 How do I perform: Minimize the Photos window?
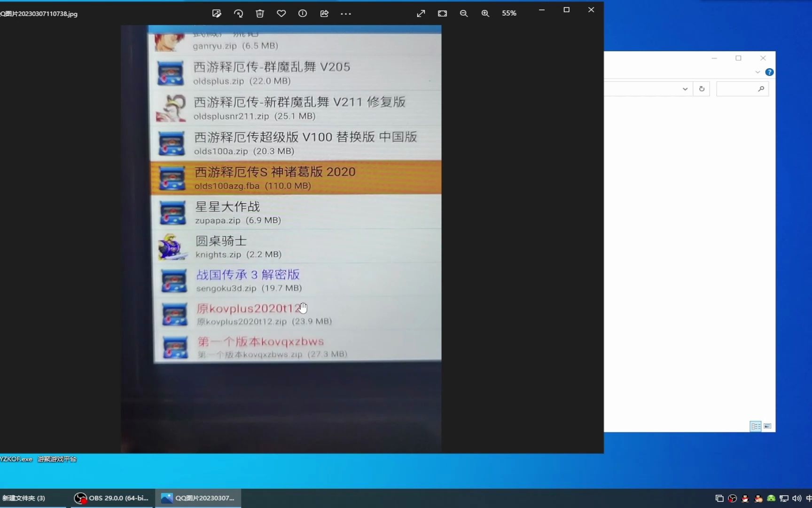(542, 10)
